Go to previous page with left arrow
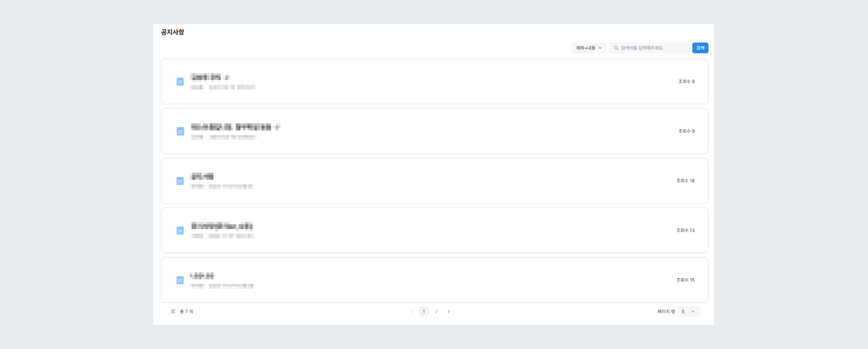The width and height of the screenshot is (868, 349). (412, 311)
